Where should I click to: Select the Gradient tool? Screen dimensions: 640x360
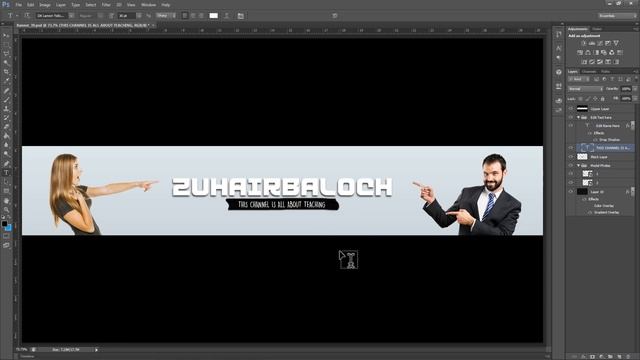pos(6,136)
